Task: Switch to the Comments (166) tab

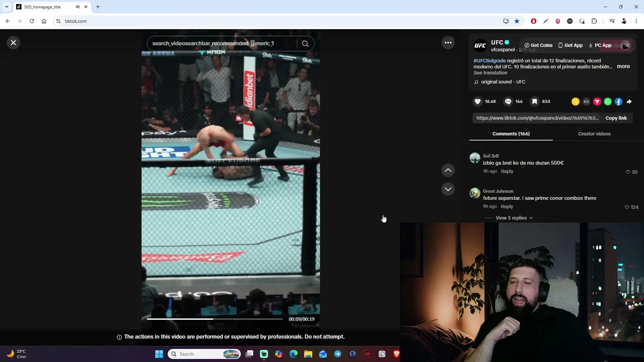Action: click(x=511, y=134)
